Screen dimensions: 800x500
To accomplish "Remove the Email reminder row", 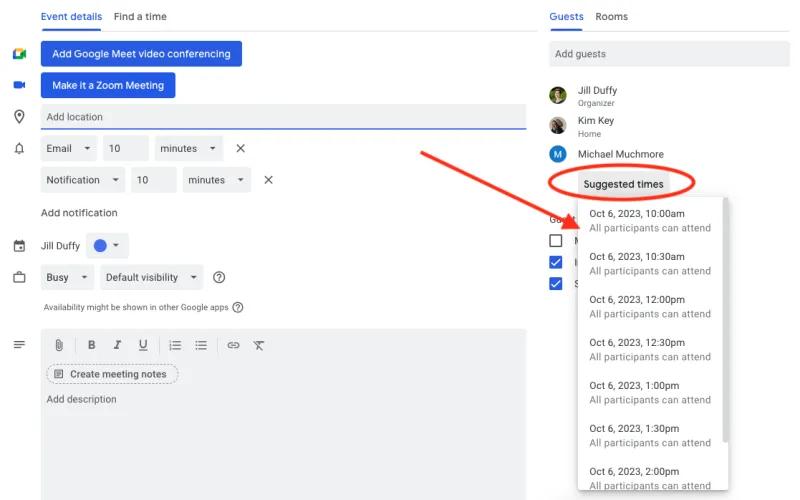I will click(240, 148).
